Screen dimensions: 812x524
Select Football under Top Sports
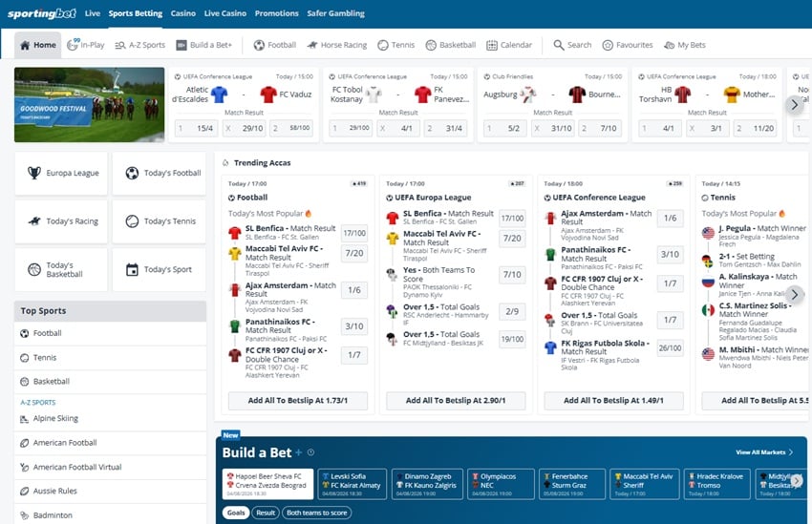click(x=110, y=334)
